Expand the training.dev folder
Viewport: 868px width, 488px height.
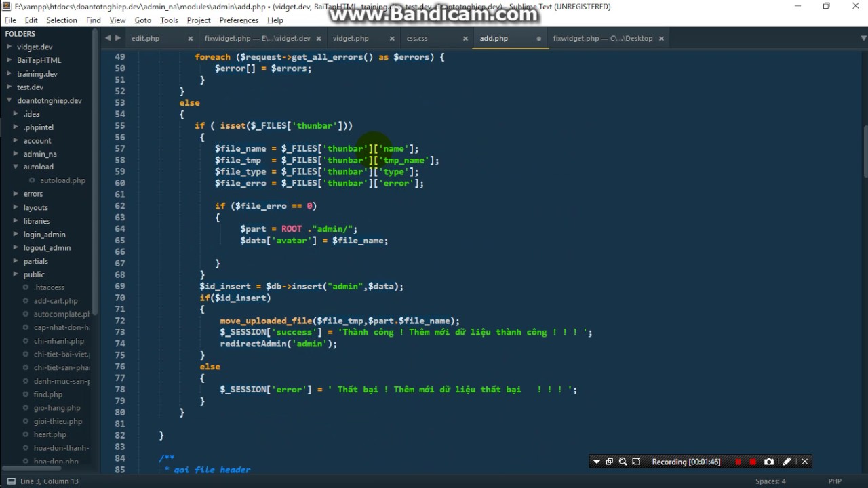[x=9, y=74]
